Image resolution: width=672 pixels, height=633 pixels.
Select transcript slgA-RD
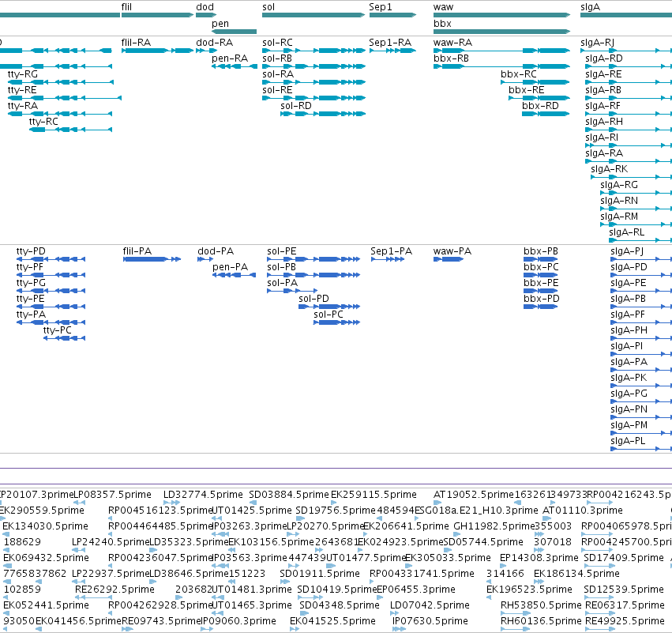629,66
